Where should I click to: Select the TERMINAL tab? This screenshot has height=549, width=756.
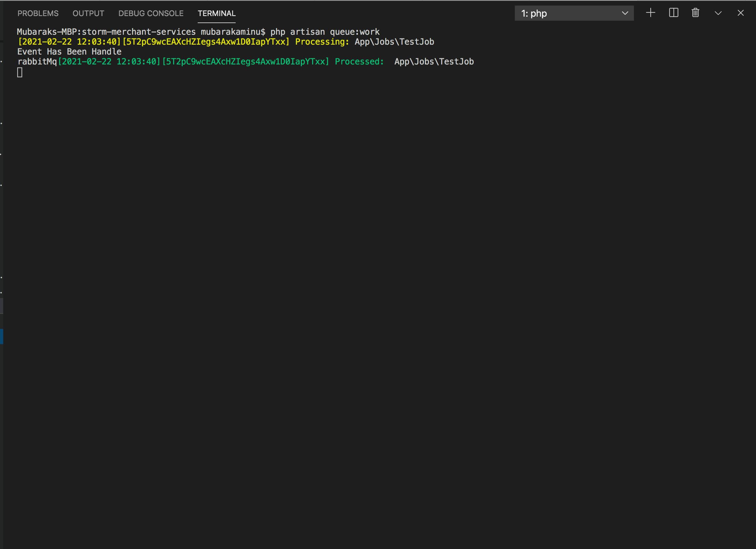(x=217, y=13)
